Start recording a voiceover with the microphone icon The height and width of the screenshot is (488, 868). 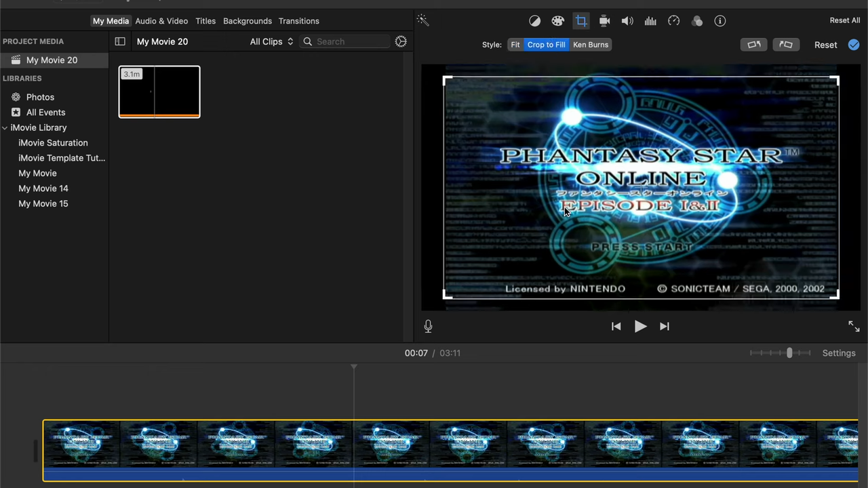(x=428, y=326)
